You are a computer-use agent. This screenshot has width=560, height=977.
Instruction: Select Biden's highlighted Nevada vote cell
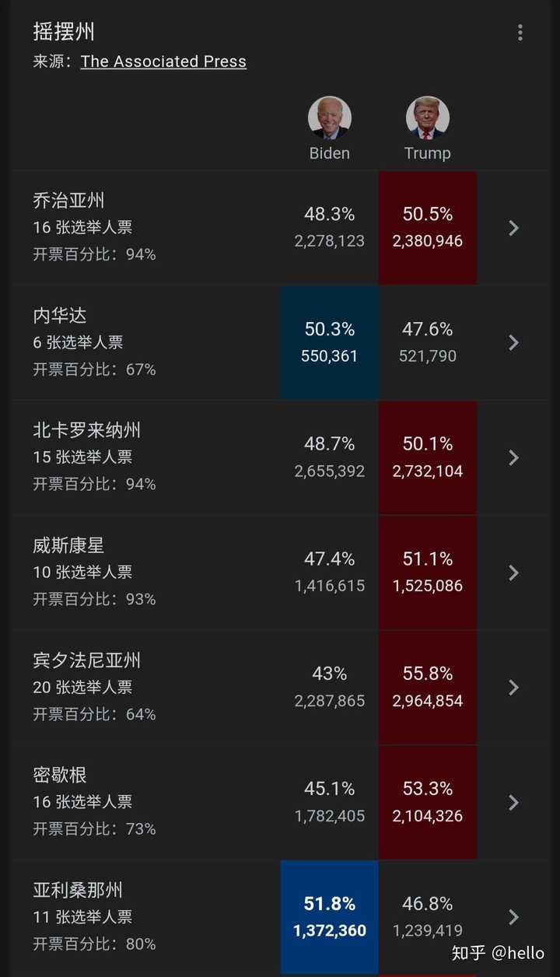(x=329, y=341)
